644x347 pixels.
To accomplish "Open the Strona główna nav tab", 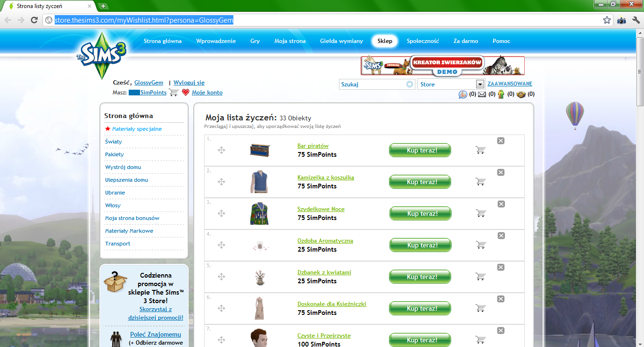I will click(163, 41).
